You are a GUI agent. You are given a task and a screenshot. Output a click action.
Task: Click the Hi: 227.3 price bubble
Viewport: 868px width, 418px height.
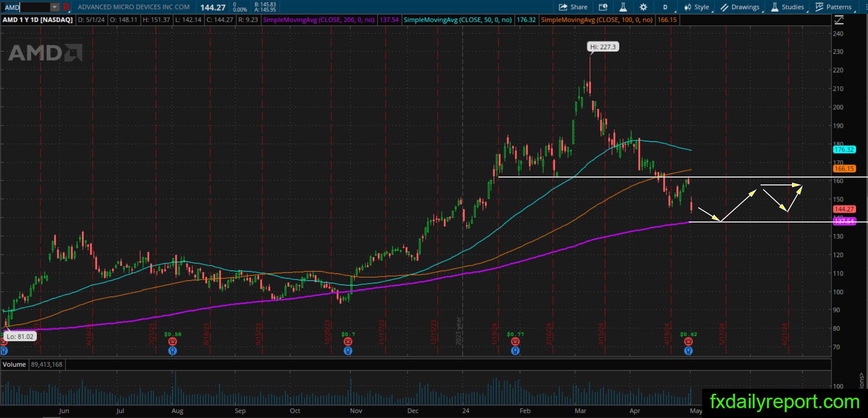click(603, 47)
